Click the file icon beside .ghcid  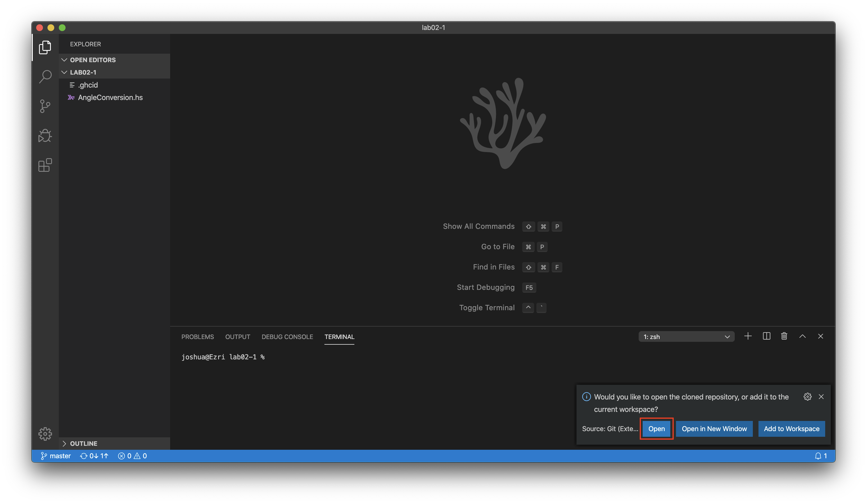pyautogui.click(x=72, y=85)
